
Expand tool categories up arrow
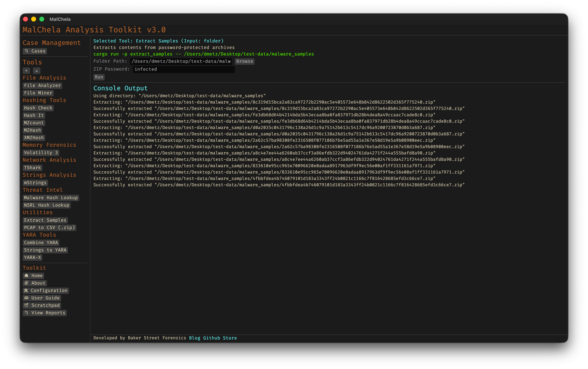pos(37,71)
